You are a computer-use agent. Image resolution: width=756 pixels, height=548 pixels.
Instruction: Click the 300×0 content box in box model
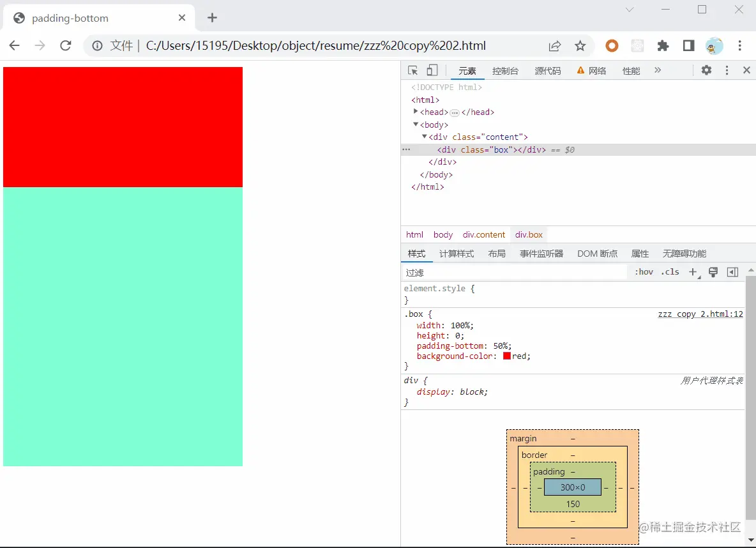(x=573, y=487)
